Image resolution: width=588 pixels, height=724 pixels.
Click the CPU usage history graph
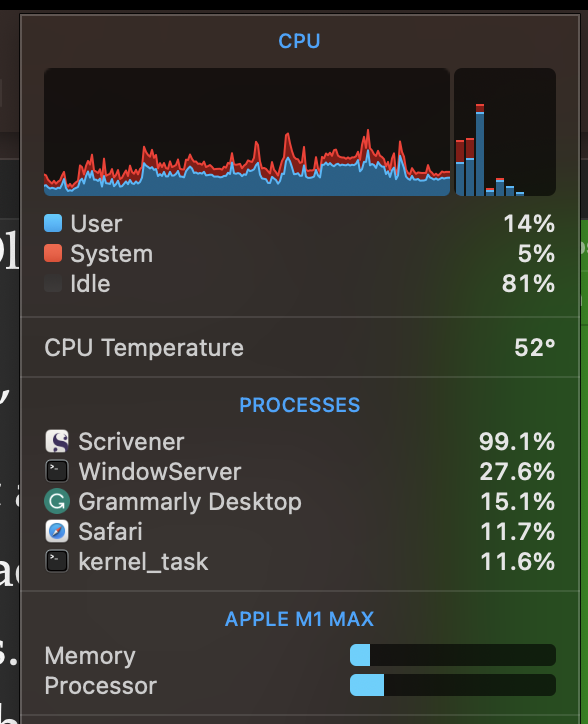point(247,132)
